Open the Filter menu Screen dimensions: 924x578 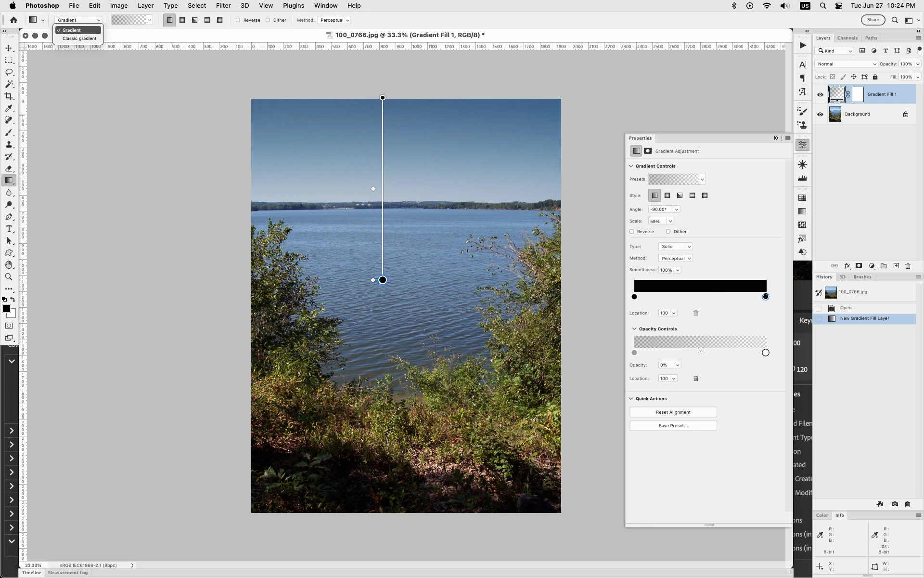pos(223,6)
